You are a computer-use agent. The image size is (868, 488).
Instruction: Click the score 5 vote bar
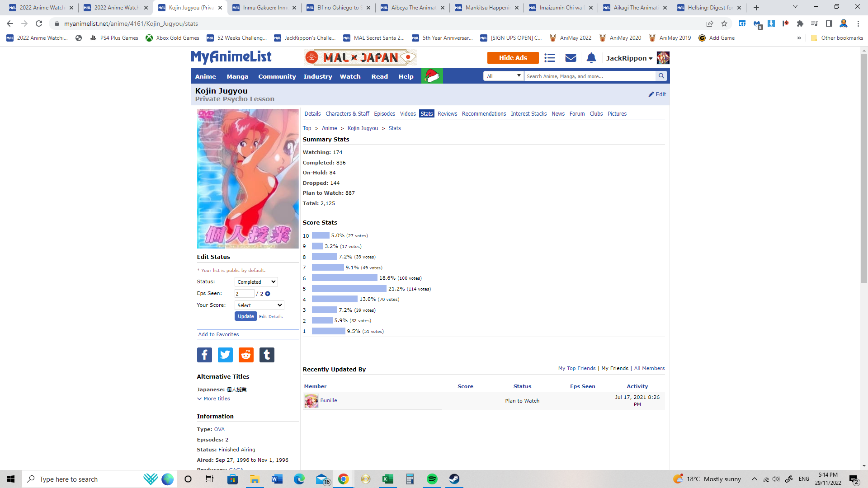tap(349, 289)
